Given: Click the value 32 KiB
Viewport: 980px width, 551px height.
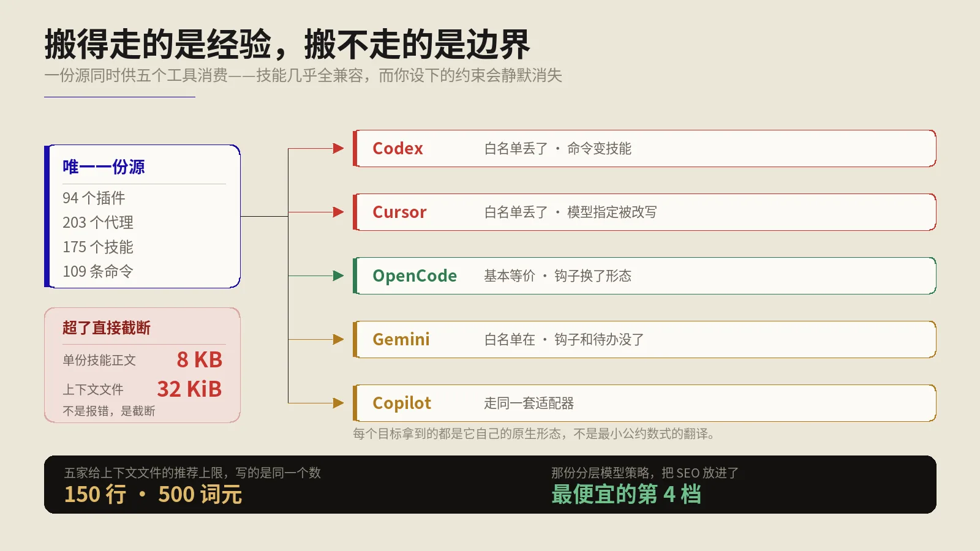Looking at the screenshot, I should tap(189, 389).
